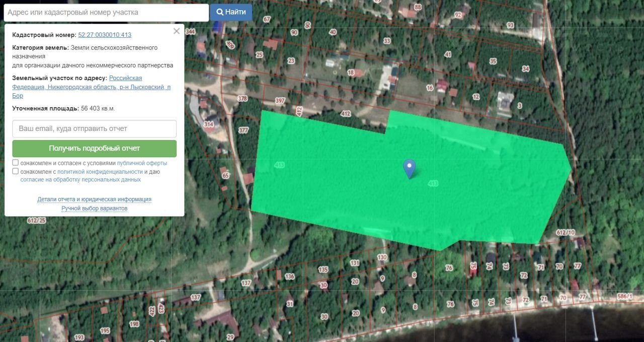
Task: Select parcel labeled 314 on the map
Action: click(208, 124)
